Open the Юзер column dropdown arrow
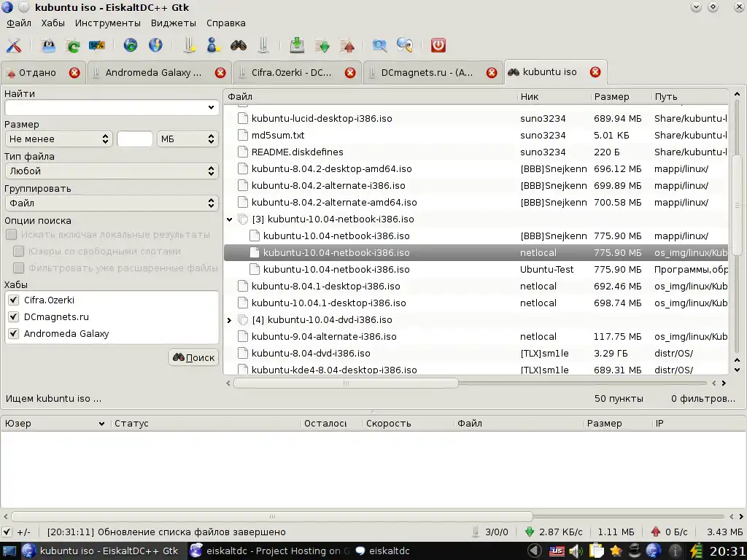The width and height of the screenshot is (747, 560). (x=101, y=424)
